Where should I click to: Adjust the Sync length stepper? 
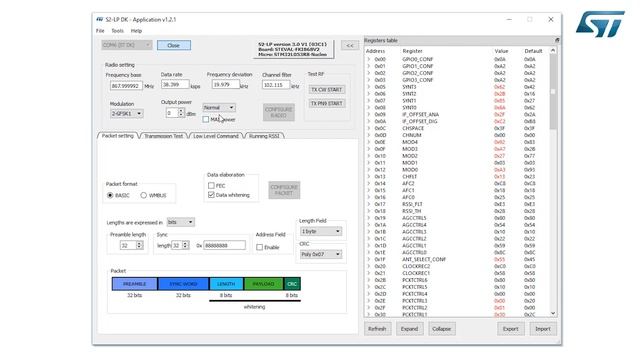[185, 245]
